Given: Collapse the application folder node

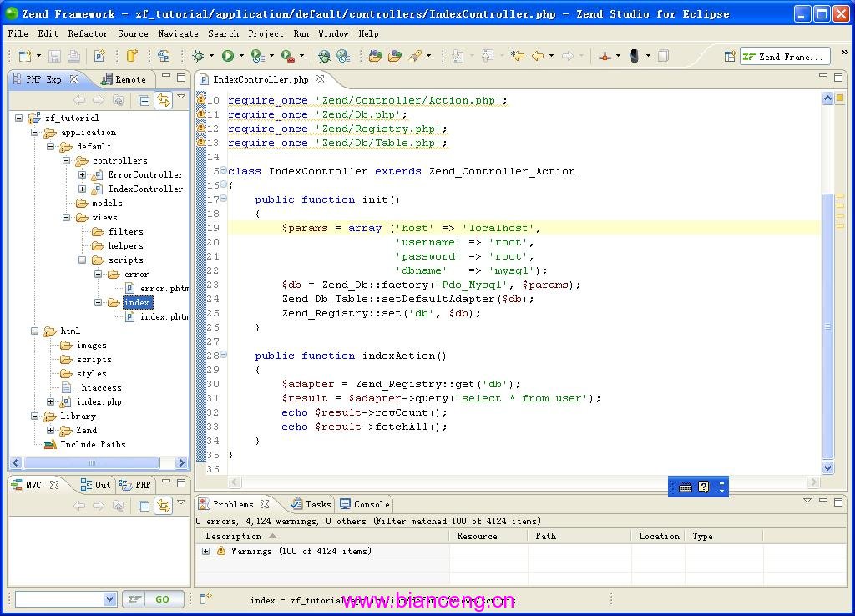Looking at the screenshot, I should [x=35, y=132].
